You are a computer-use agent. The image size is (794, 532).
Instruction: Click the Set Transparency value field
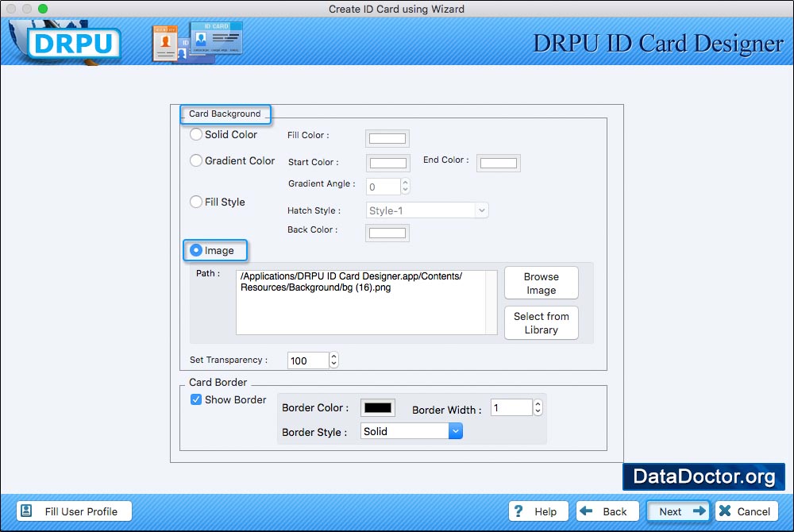(x=308, y=360)
